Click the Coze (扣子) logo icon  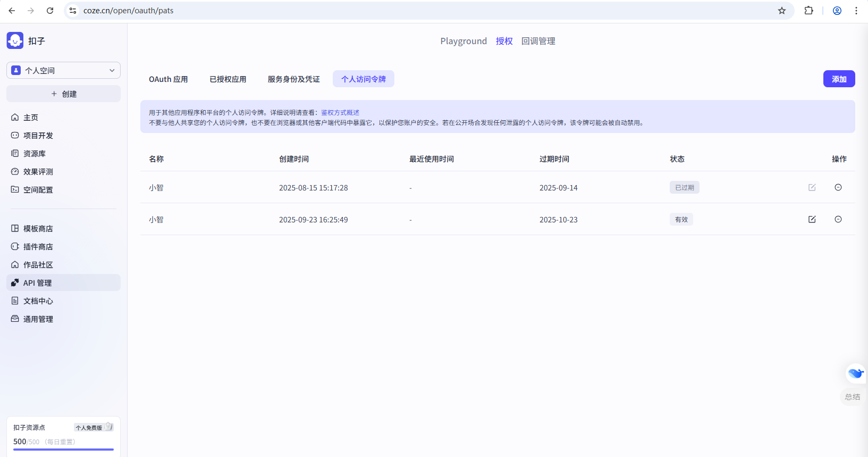[15, 40]
